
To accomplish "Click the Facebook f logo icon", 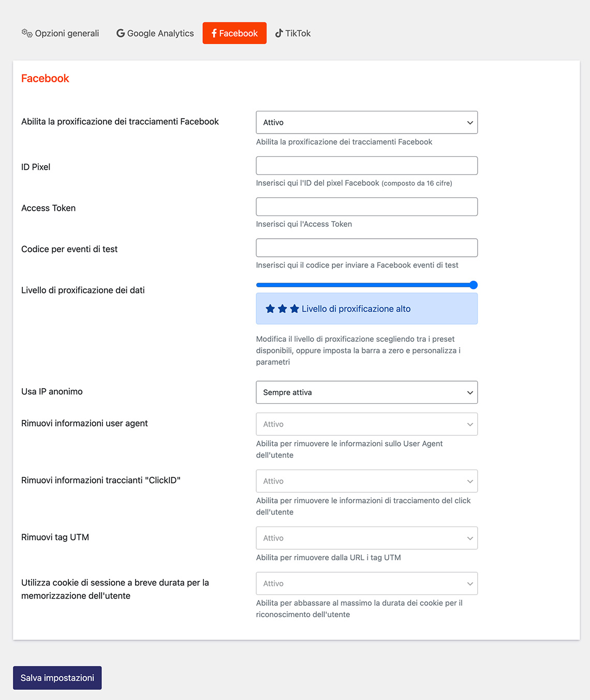I will [214, 33].
